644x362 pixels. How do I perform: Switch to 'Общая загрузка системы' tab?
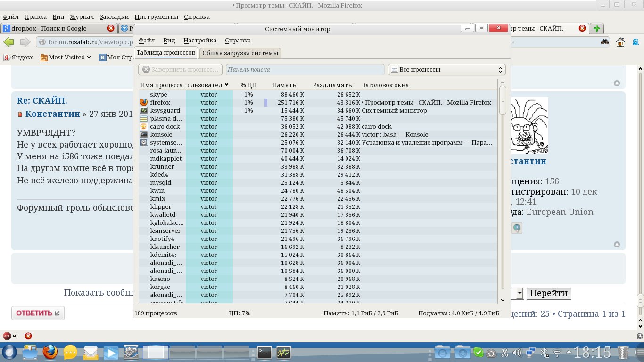coord(240,53)
